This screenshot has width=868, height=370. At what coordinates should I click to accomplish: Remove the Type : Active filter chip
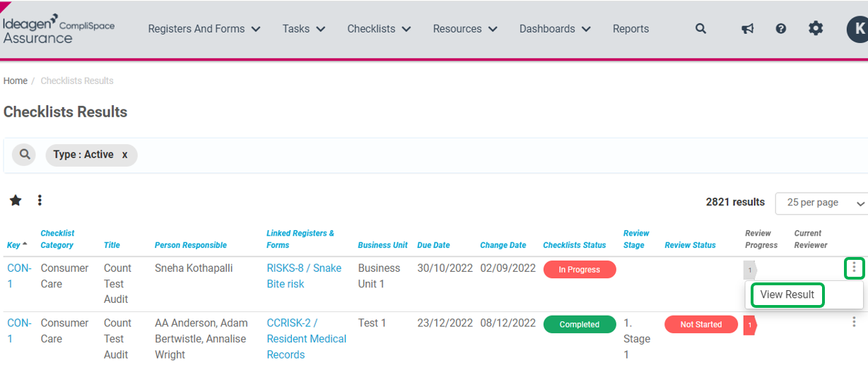click(124, 155)
